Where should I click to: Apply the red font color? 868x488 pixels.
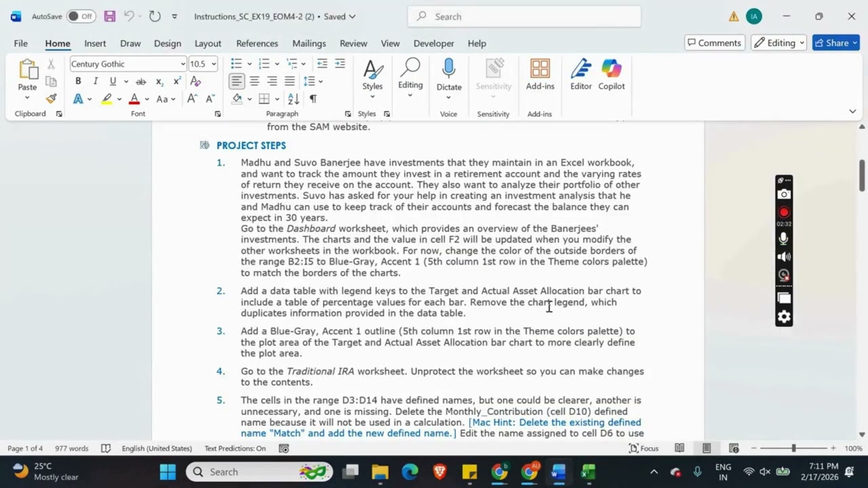tap(134, 99)
